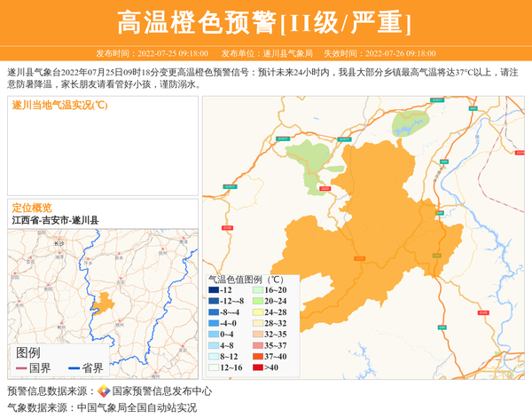Click the 中国气象局全国自动站实况 source text

pyautogui.click(x=137, y=407)
